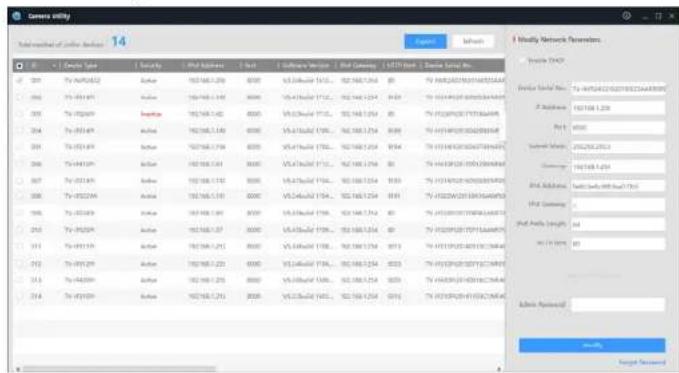The width and height of the screenshot is (679, 373).
Task: Check the checkbox of the Inactive device row
Action: pyautogui.click(x=19, y=114)
